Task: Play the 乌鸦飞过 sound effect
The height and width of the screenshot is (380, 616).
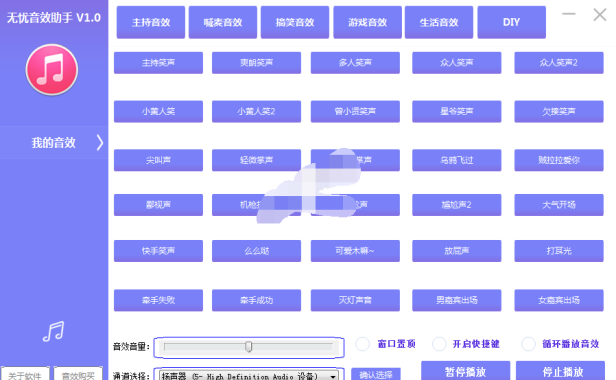Action: click(456, 160)
